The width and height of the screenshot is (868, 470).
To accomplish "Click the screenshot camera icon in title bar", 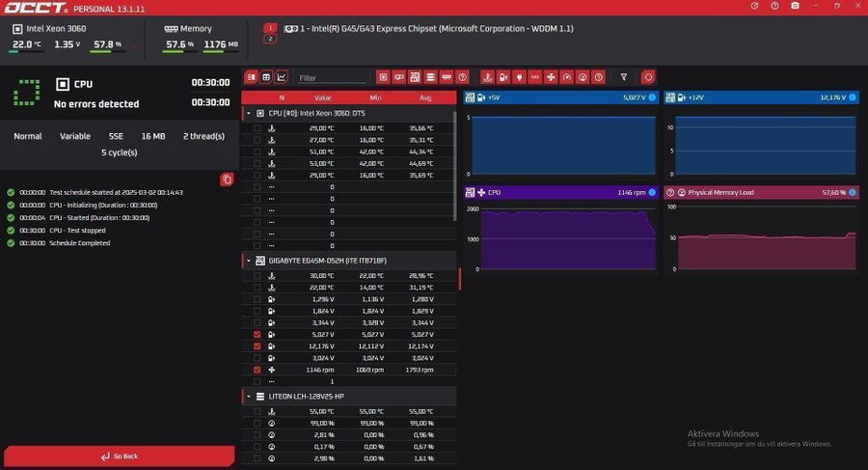I will click(x=794, y=6).
